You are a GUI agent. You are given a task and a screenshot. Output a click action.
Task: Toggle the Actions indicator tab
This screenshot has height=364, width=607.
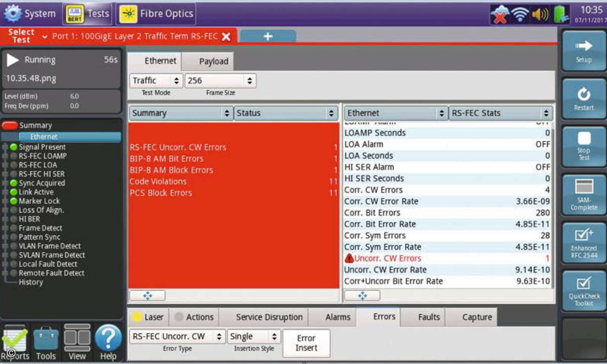(194, 317)
